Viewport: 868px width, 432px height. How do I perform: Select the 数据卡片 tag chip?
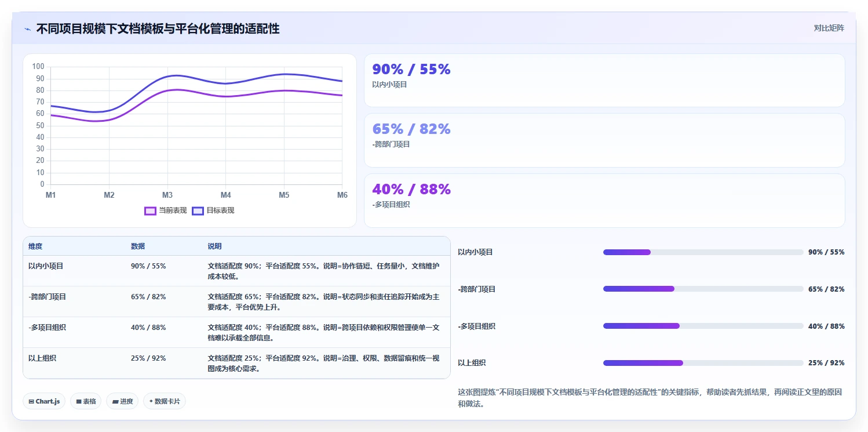pos(165,401)
